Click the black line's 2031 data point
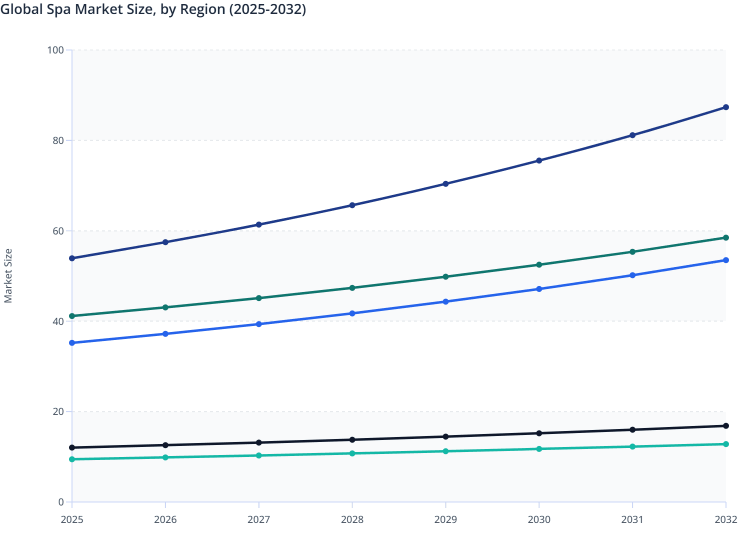Viewport: 754px width, 560px height. point(632,430)
